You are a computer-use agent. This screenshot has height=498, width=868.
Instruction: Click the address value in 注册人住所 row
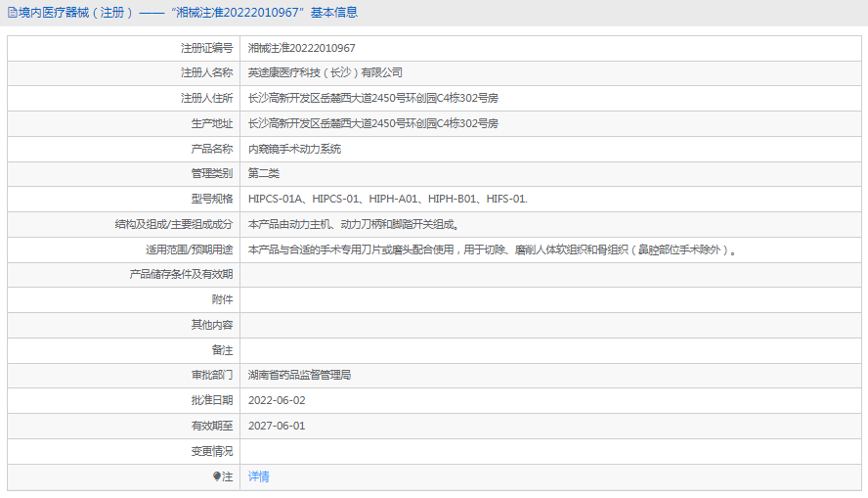(x=373, y=98)
